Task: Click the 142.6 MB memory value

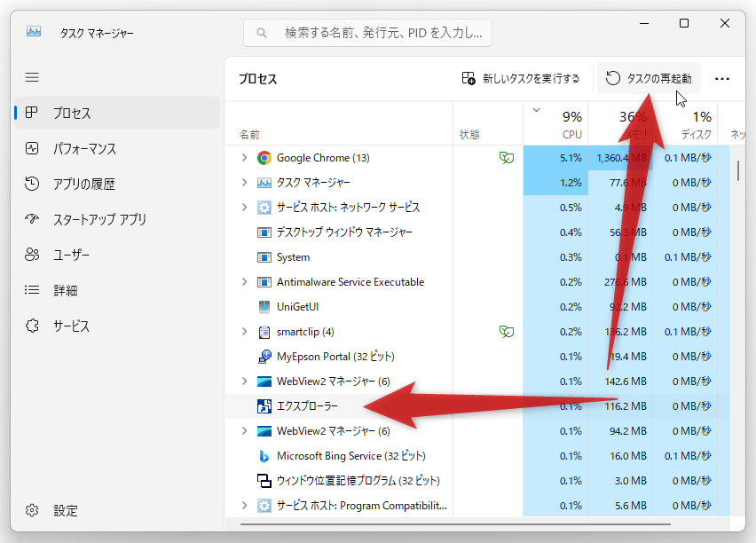Action: [626, 382]
